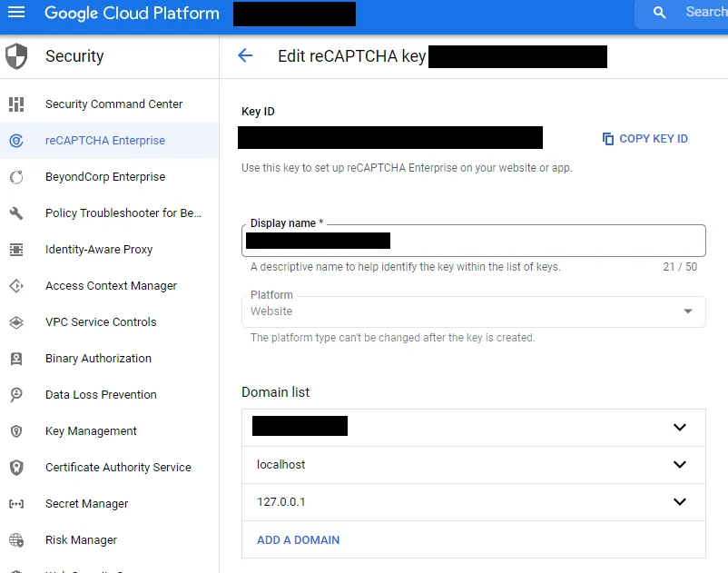The height and width of the screenshot is (573, 728).
Task: Open Data Loss Prevention menu item
Action: [x=101, y=395]
